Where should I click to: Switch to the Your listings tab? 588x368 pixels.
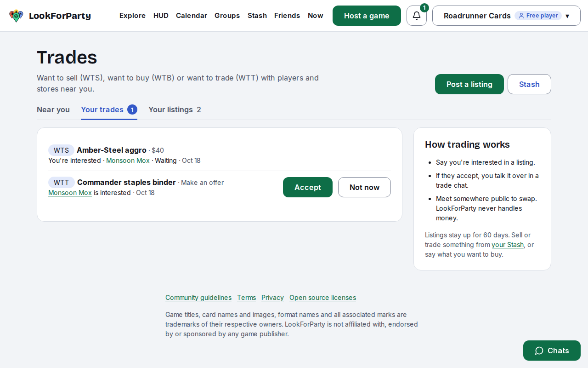[175, 109]
